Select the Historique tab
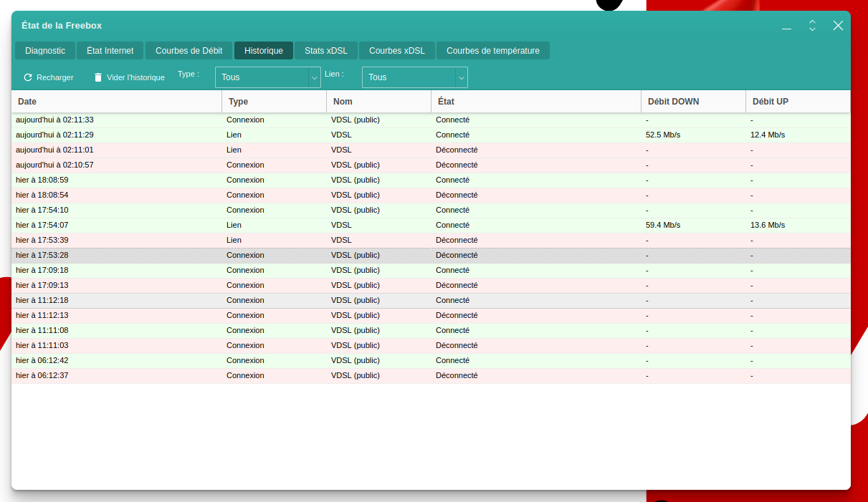Screen dimensions: 868x502 pos(264,51)
